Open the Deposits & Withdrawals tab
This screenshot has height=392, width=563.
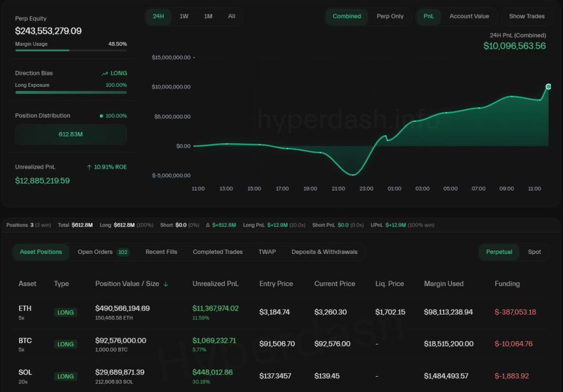pos(325,252)
